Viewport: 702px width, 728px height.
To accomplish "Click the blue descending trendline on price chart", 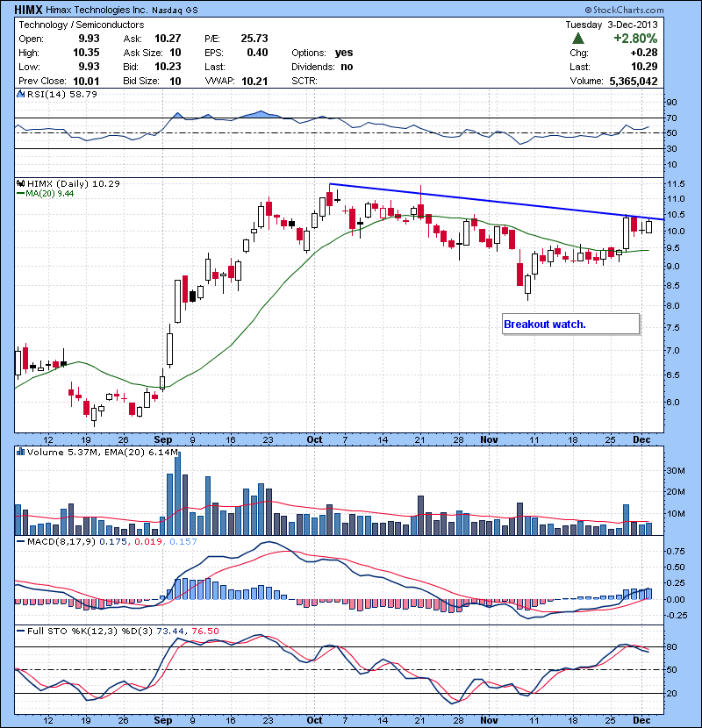I will coord(496,202).
